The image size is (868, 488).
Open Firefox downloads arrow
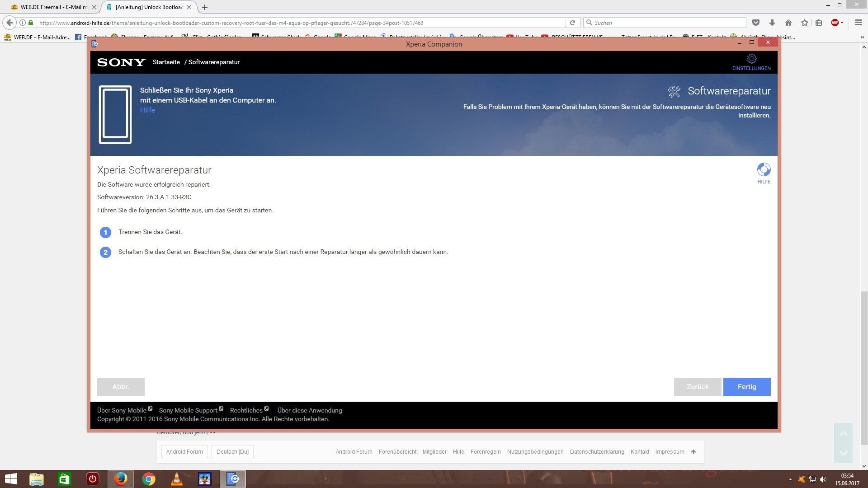tap(772, 23)
